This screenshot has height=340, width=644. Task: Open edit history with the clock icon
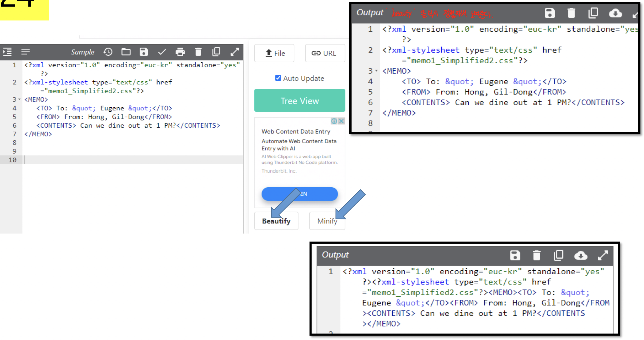(x=108, y=52)
